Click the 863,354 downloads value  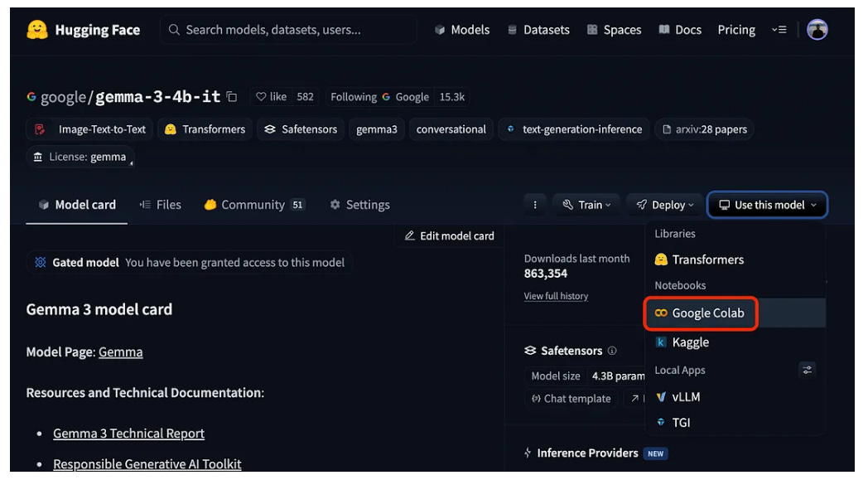[x=546, y=274]
